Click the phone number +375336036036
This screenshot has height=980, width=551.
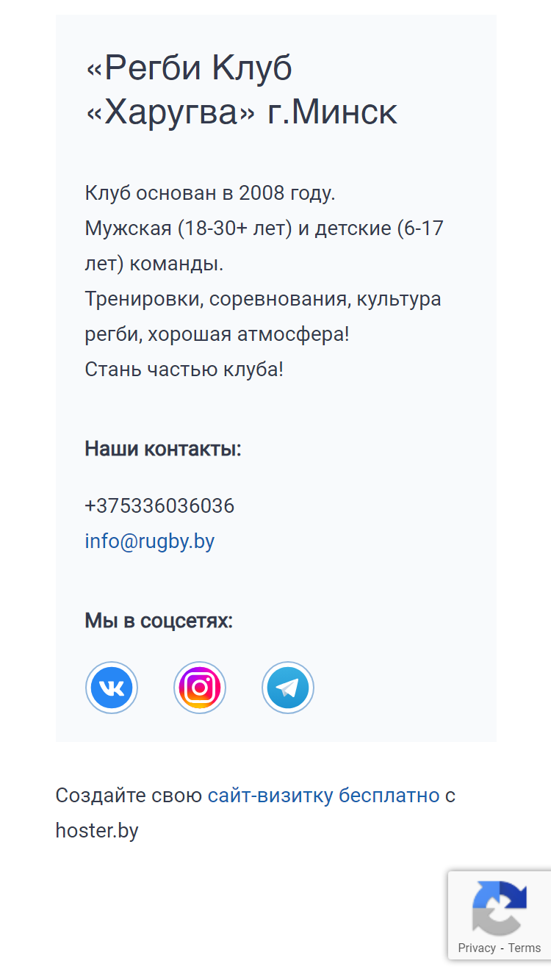click(x=160, y=506)
